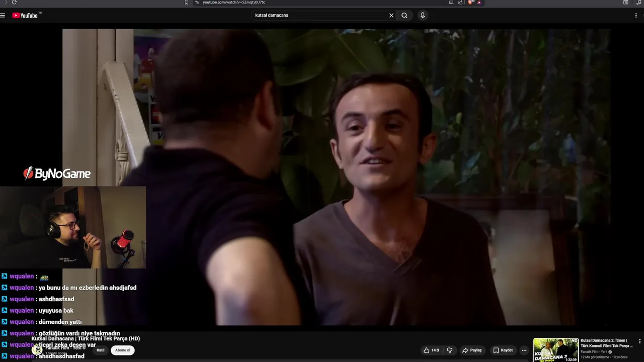Screen dimensions: 644x362
Task: Join channel using Katıl button
Action: coord(101,350)
